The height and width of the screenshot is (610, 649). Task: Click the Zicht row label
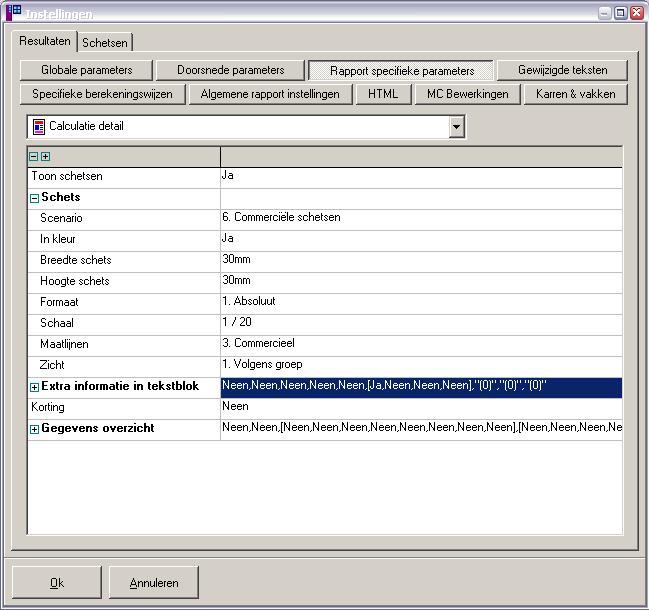[x=52, y=365]
